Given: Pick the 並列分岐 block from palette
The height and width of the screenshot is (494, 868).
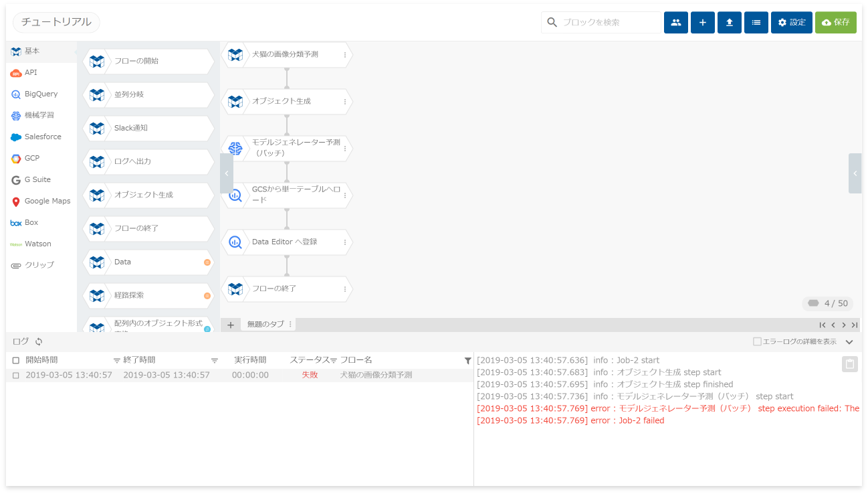Looking at the screenshot, I should pos(148,94).
